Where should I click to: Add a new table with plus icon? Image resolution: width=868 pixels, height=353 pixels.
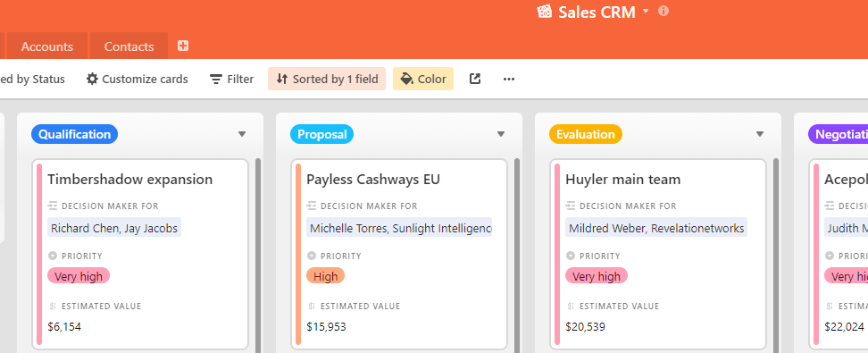pos(183,46)
